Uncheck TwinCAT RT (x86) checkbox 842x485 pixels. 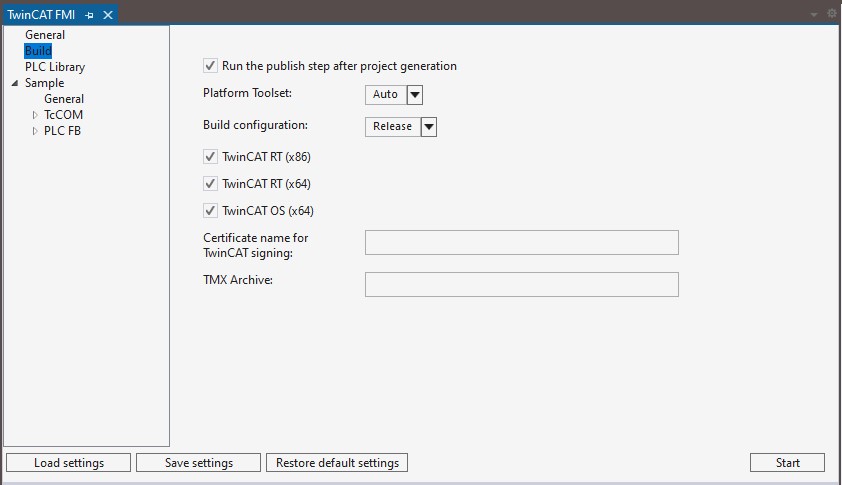(x=210, y=157)
